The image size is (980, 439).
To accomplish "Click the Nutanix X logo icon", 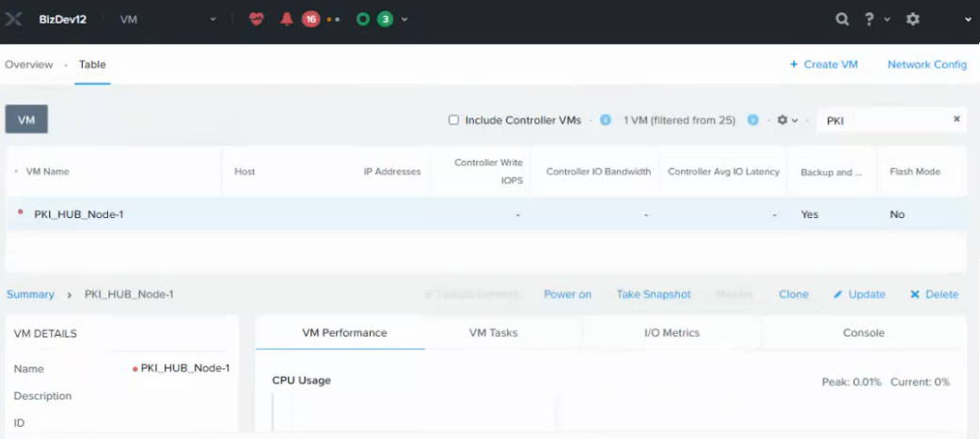I will pyautogui.click(x=13, y=19).
